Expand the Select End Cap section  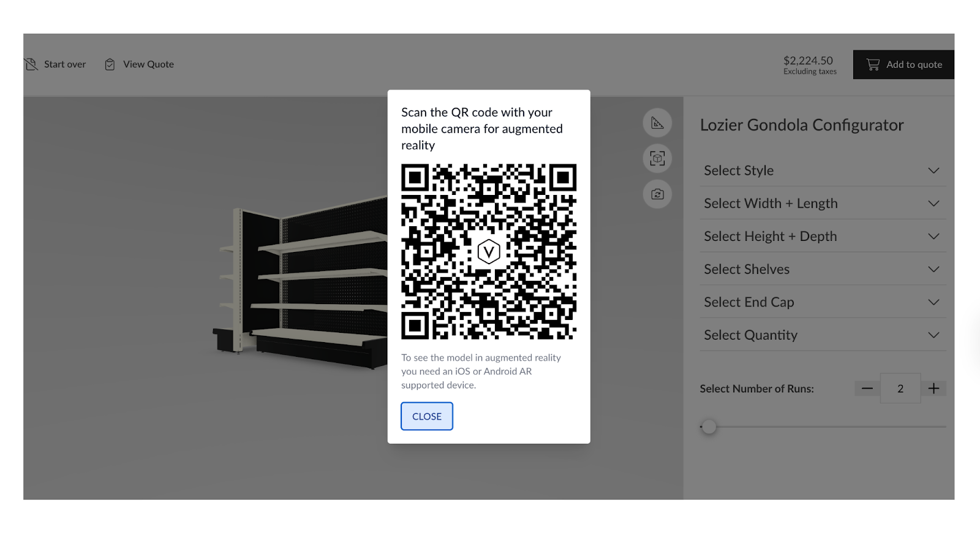point(823,302)
